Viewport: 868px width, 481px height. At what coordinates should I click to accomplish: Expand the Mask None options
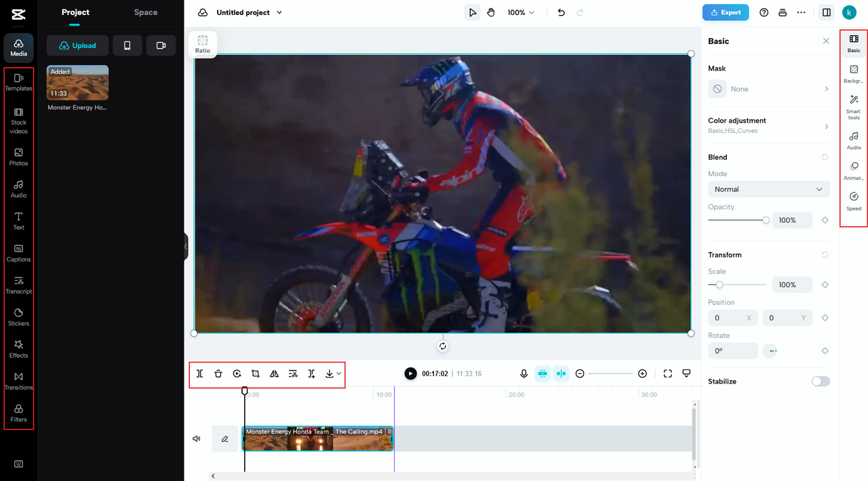coord(769,89)
